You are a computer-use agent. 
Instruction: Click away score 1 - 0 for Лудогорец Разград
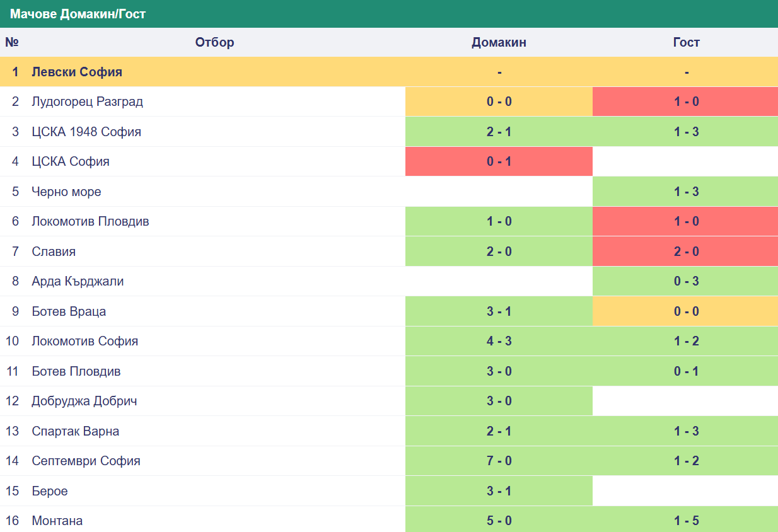pos(686,101)
